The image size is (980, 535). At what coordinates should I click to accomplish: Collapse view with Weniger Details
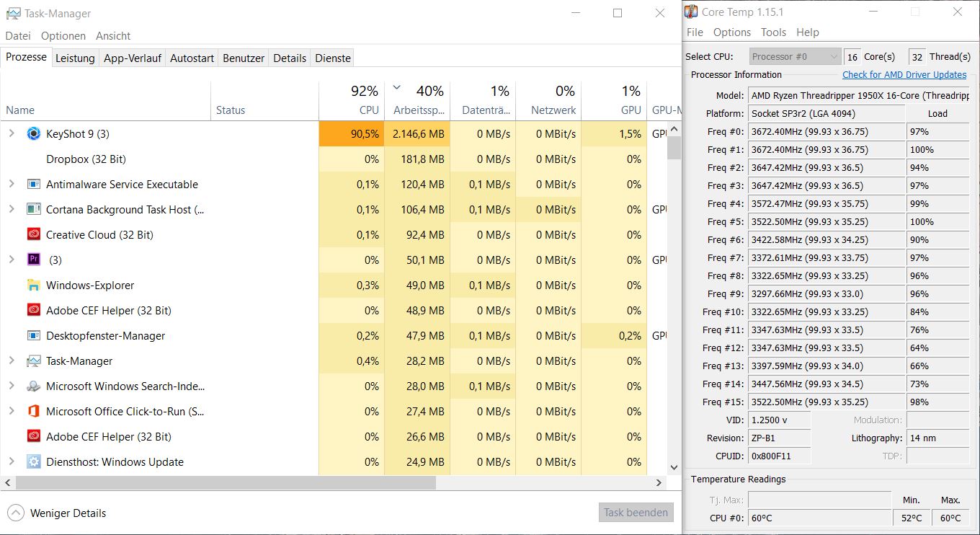pyautogui.click(x=57, y=513)
